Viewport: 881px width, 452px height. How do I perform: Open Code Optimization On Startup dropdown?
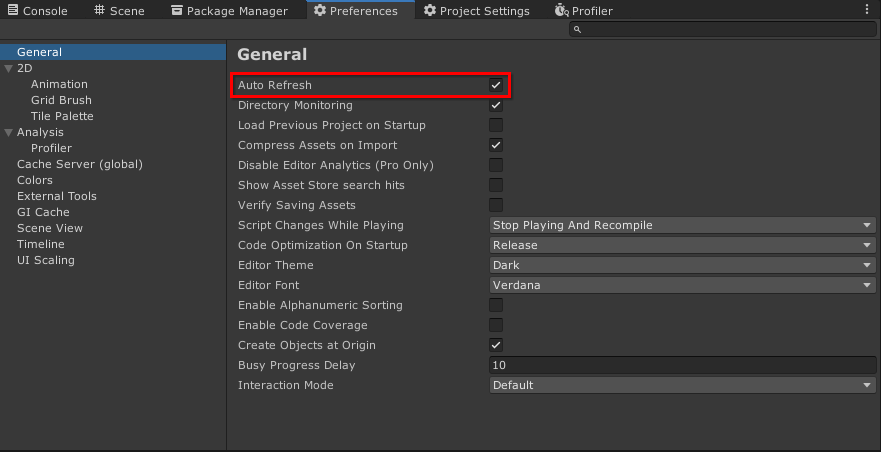click(x=682, y=245)
